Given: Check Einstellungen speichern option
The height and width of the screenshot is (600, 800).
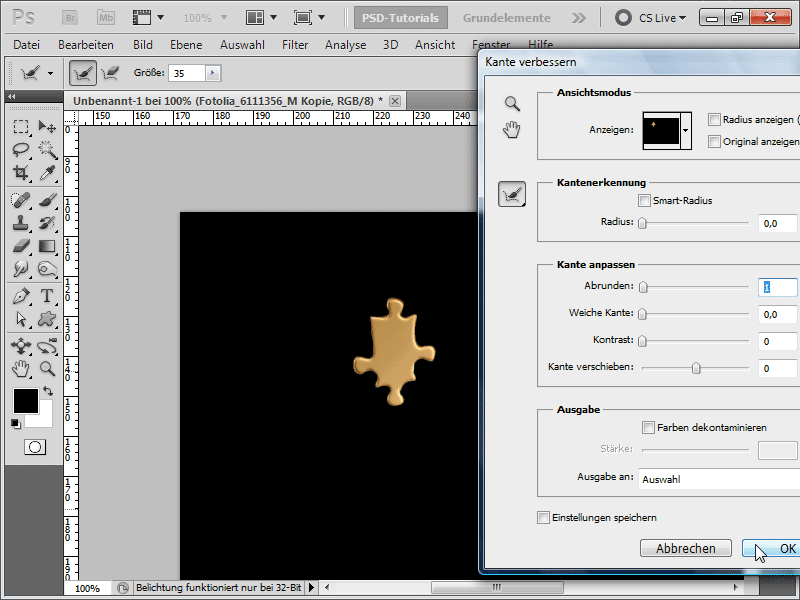Looking at the screenshot, I should point(543,517).
